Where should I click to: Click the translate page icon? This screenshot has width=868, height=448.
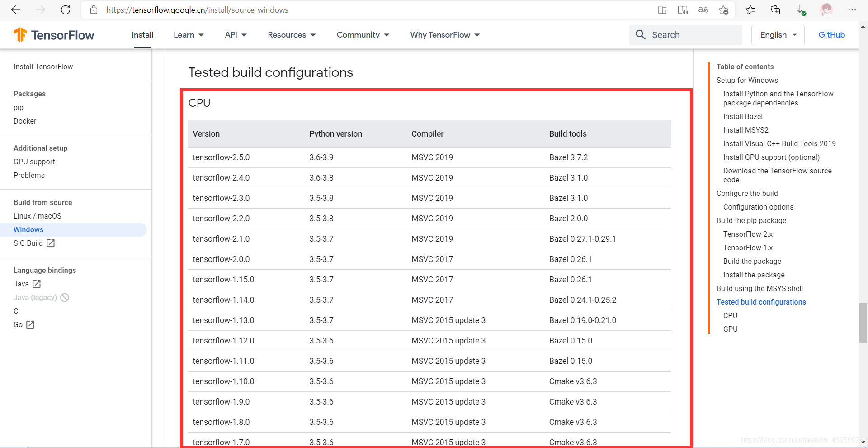point(703,10)
